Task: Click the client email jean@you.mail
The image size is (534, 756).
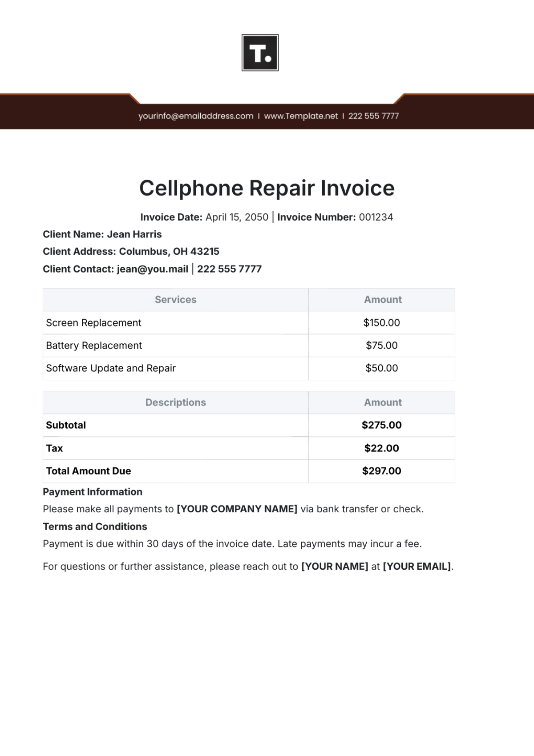Action: pos(152,269)
